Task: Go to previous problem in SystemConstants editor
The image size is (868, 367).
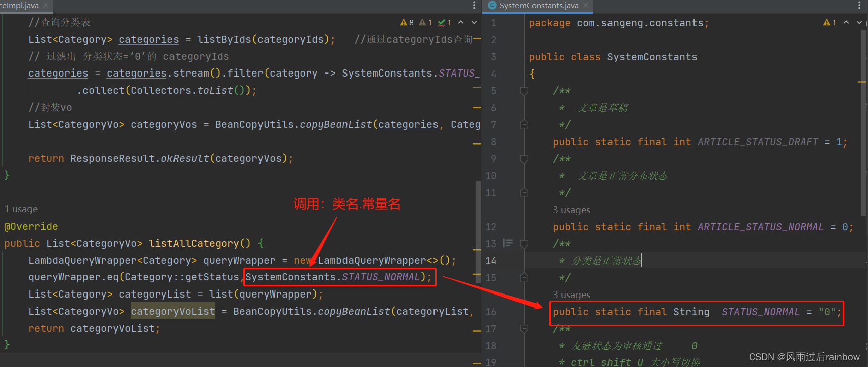Action: 846,22
